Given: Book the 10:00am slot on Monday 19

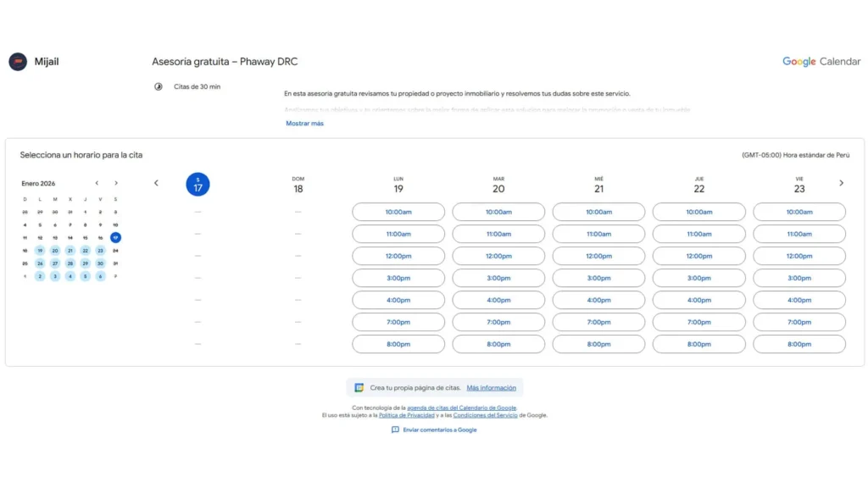Looking at the screenshot, I should click(398, 212).
